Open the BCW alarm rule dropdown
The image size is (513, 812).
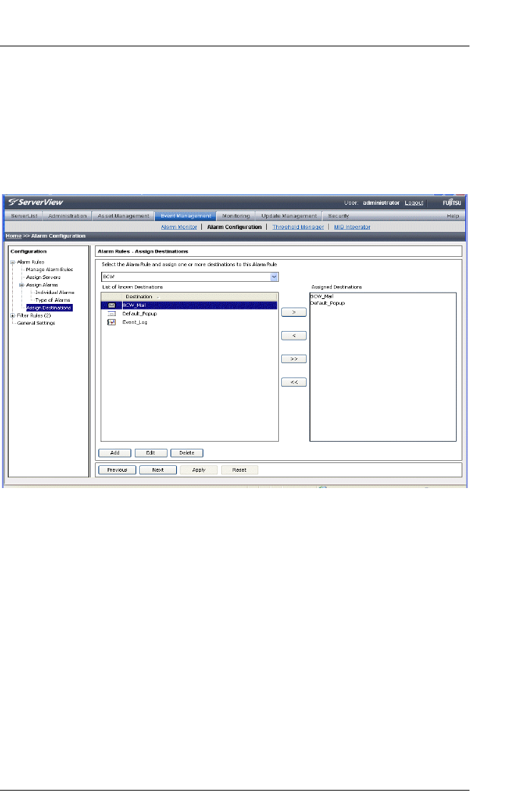(x=275, y=277)
